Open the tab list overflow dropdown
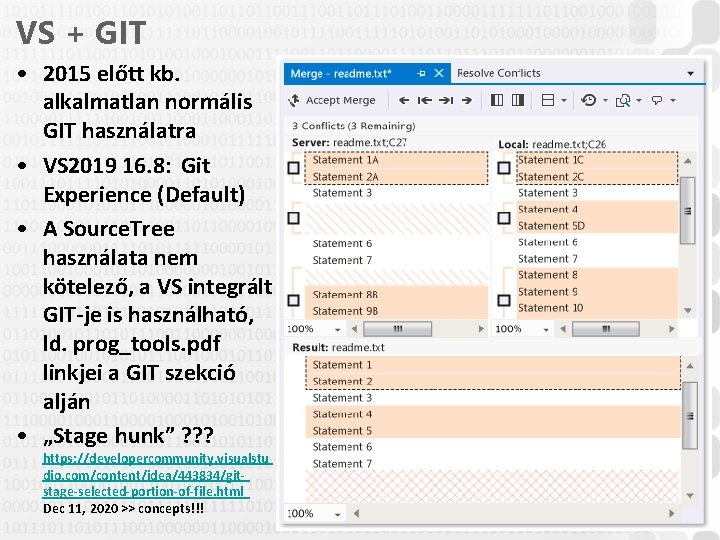720x540 pixels. coord(691,73)
